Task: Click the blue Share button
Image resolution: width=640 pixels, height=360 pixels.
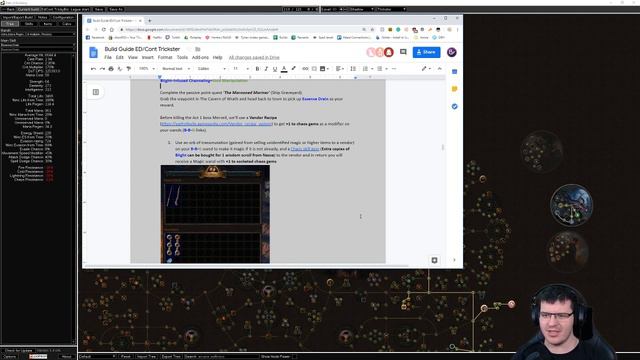Action: point(426,52)
